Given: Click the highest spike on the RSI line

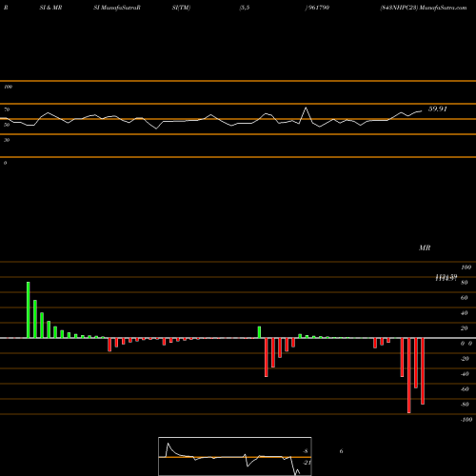Looking at the screenshot, I should tap(307, 108).
